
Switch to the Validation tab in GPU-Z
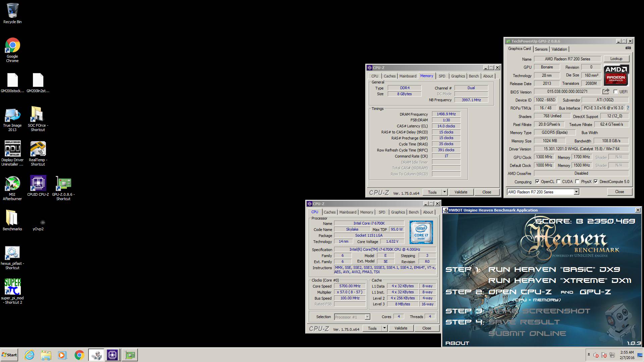(559, 49)
